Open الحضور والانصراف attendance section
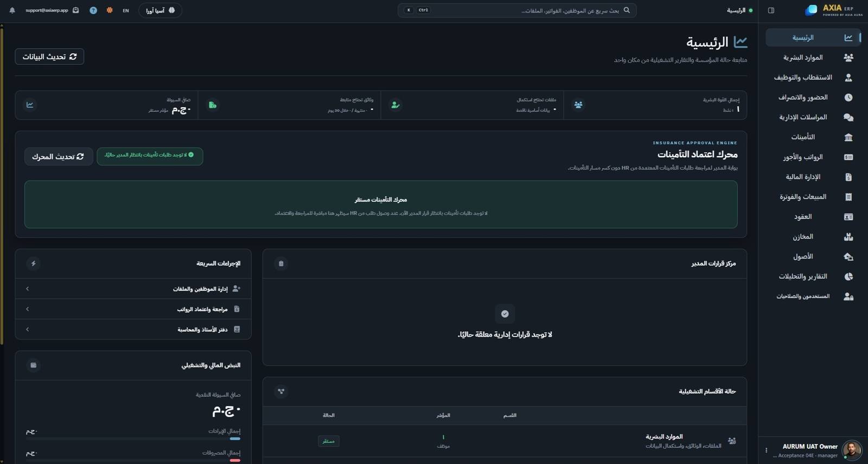This screenshot has width=868, height=464. [x=813, y=98]
